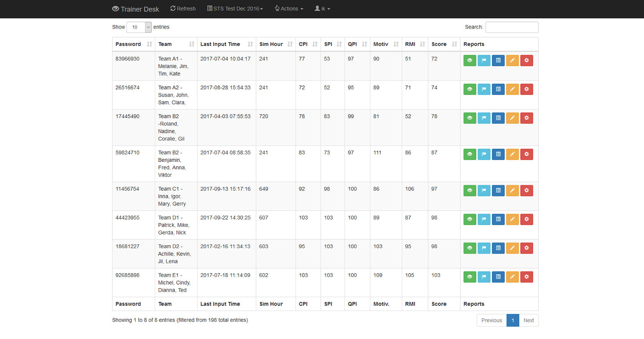Expand the STS Test Dec 2016 dropdown
The image size is (644, 339).
click(235, 9)
